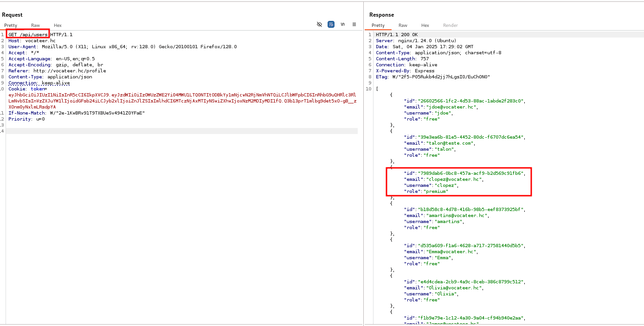Click the Response panel title
644x326 pixels.
click(x=381, y=15)
